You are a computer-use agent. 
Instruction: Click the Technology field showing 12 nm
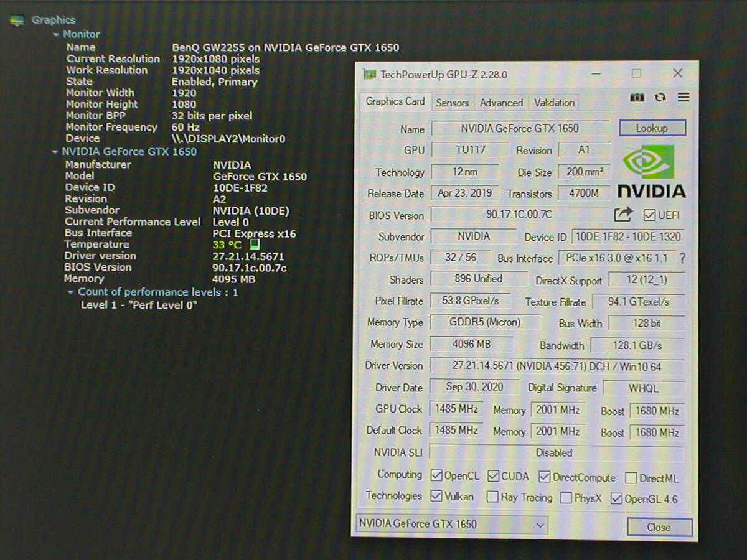465,172
